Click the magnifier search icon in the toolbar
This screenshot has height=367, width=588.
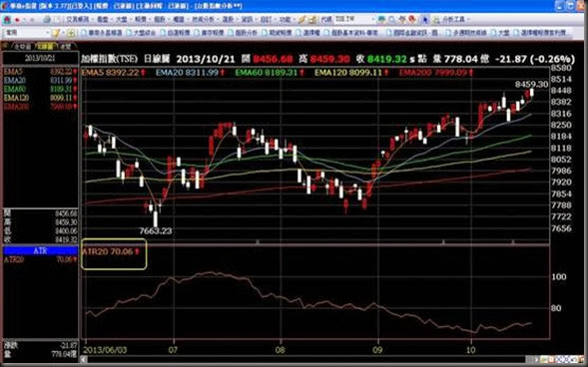tap(392, 20)
